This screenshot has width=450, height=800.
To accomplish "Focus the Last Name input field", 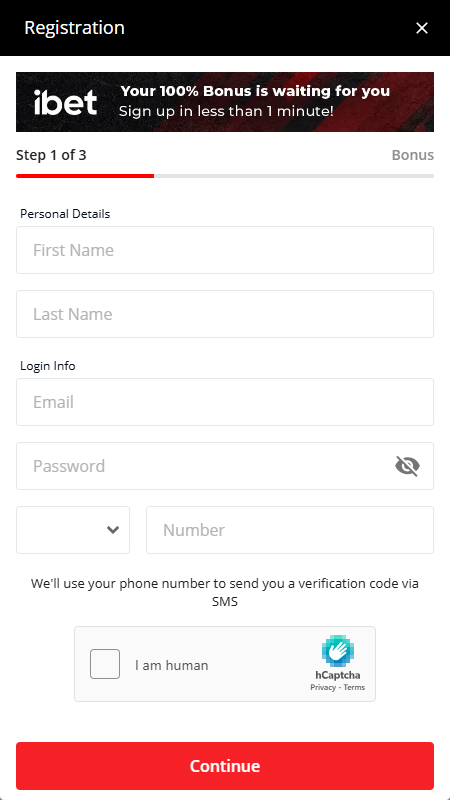I will tap(225, 314).
